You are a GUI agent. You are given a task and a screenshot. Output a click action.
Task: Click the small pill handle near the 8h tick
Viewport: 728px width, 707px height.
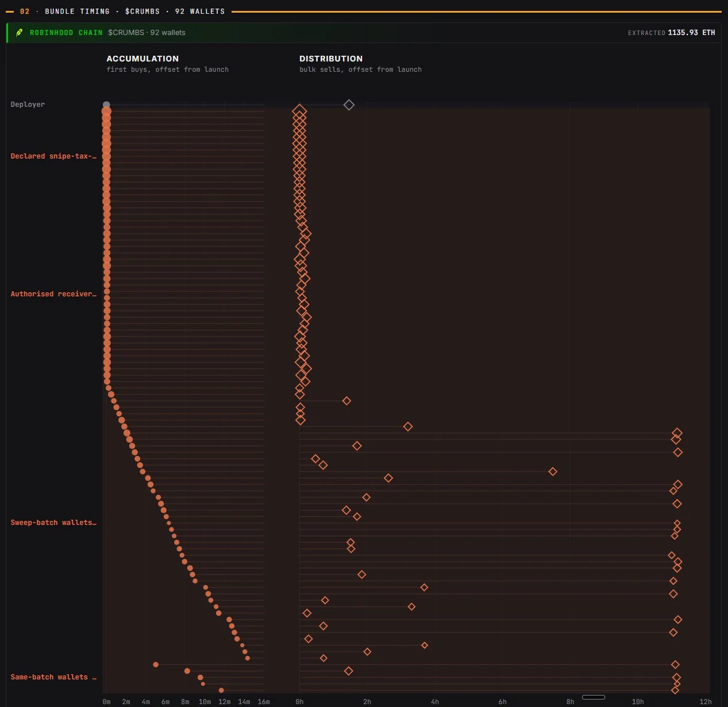[x=594, y=697]
